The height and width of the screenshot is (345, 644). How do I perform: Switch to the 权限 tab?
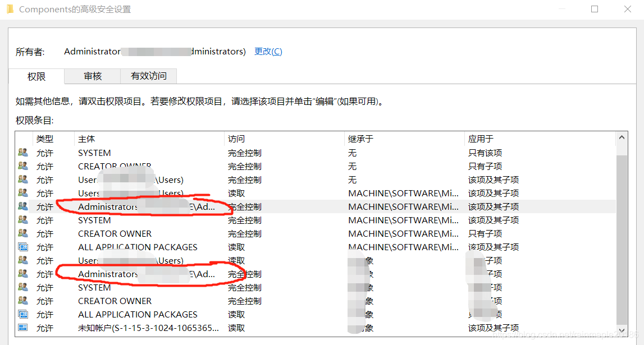tap(36, 76)
